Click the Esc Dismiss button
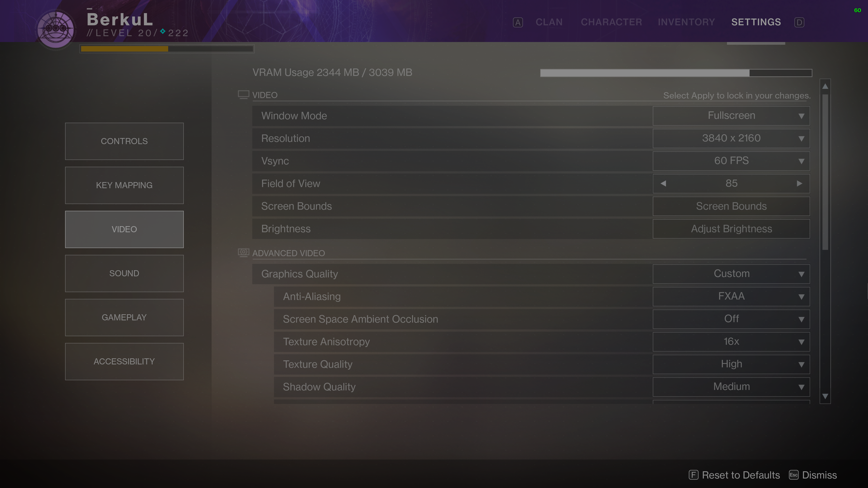Screen dimensions: 868x488 pos(813,475)
